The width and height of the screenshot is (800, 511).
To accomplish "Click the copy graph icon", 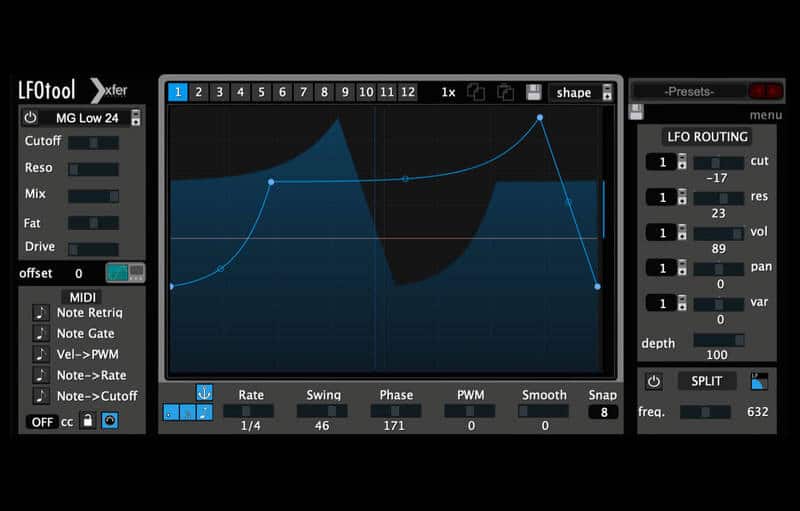I will pos(476,92).
